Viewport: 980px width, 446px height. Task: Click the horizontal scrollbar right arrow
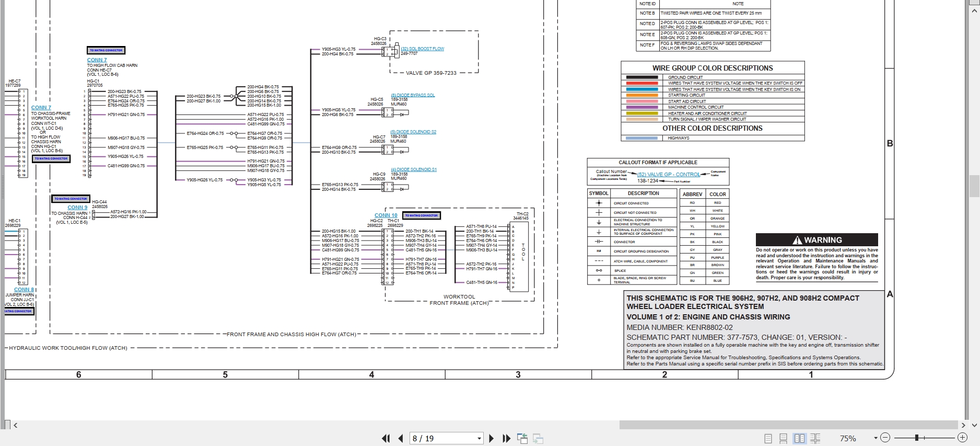pos(963,425)
